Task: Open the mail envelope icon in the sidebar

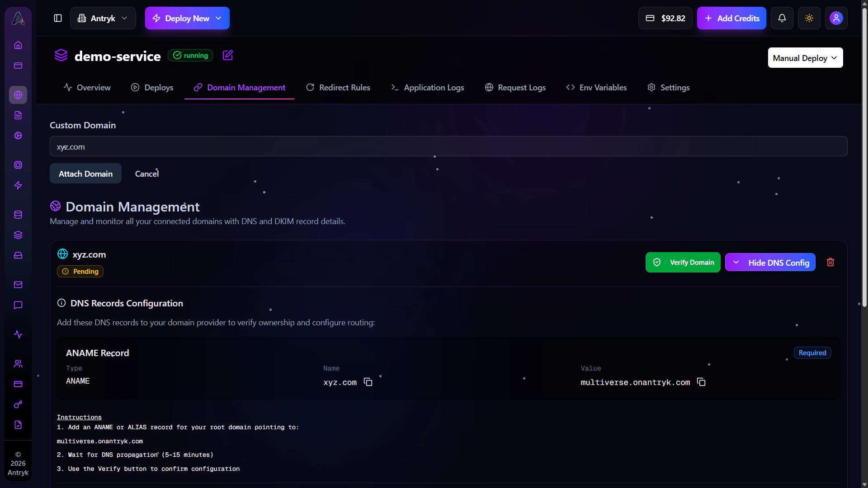Action: (x=18, y=285)
